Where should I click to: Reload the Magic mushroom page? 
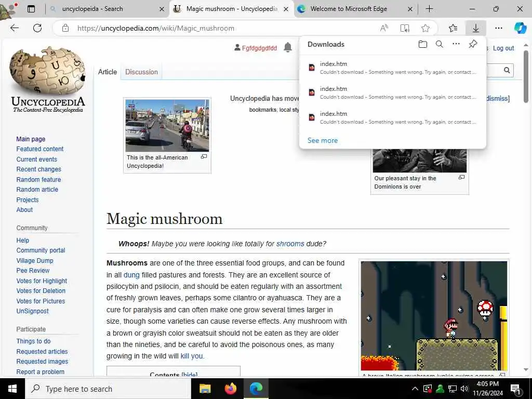click(x=37, y=28)
